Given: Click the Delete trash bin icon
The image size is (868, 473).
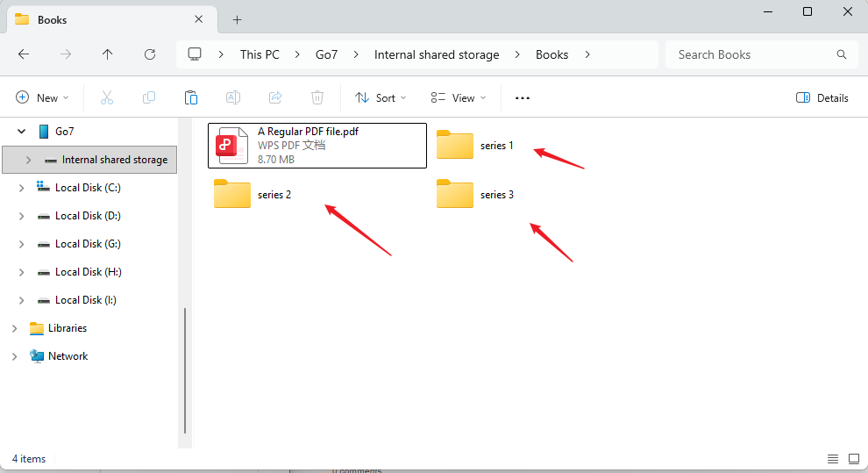Looking at the screenshot, I should tap(317, 98).
